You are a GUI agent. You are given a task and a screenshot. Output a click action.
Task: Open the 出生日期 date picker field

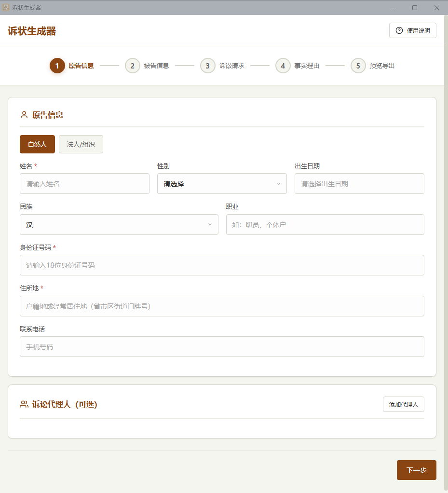click(x=359, y=184)
